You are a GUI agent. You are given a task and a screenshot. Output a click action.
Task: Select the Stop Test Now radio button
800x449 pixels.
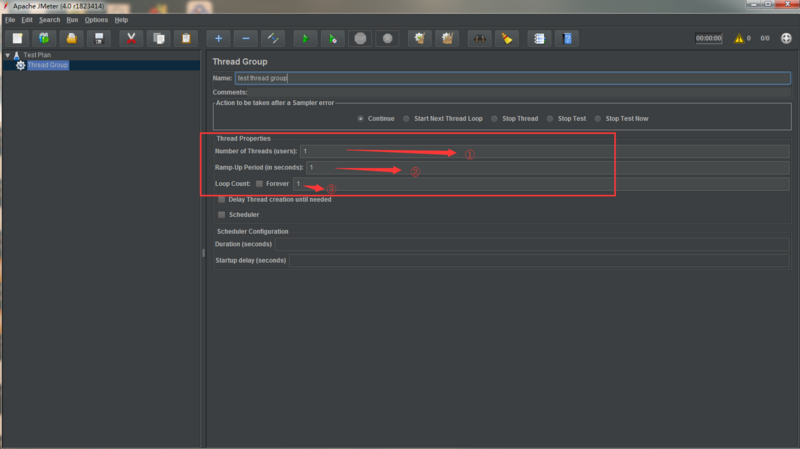click(597, 118)
